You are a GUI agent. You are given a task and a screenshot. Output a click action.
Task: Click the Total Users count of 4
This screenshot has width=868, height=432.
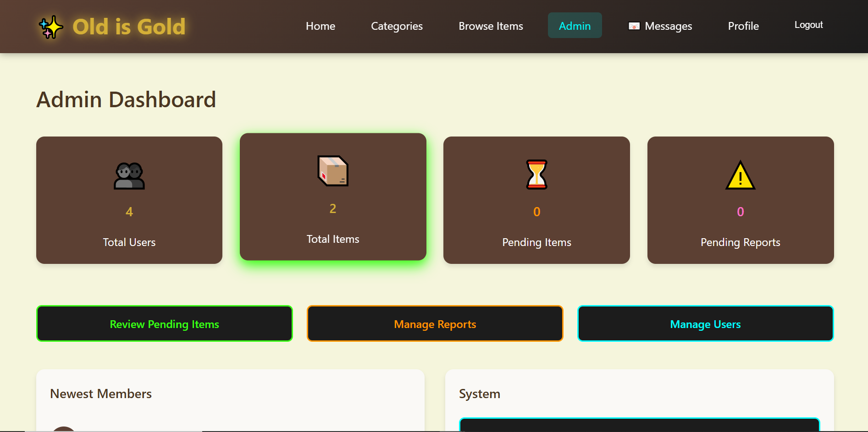(x=129, y=212)
